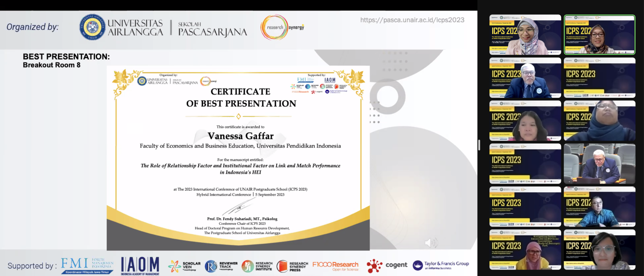The image size is (644, 276).
Task: Click the 'SEKOLAH PASCASARJANA' header wordmark
Action: pyautogui.click(x=213, y=29)
